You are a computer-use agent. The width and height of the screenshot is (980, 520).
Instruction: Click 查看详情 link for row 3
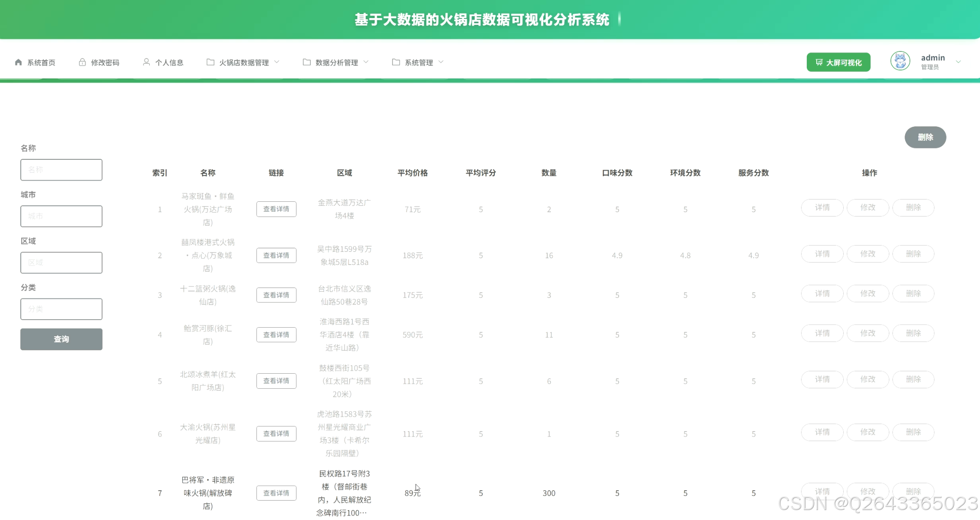tap(276, 295)
